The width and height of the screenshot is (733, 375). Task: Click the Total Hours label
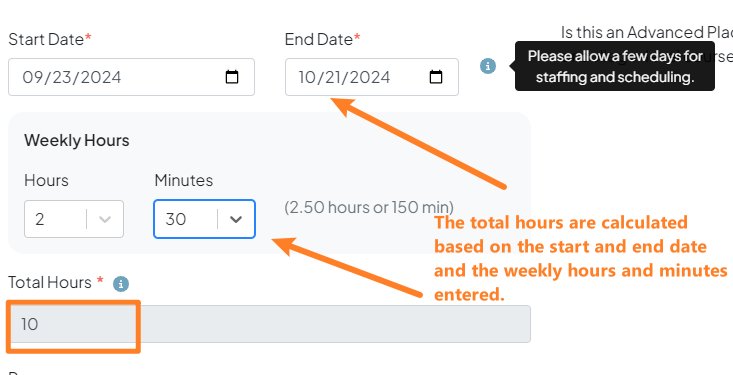(x=56, y=282)
